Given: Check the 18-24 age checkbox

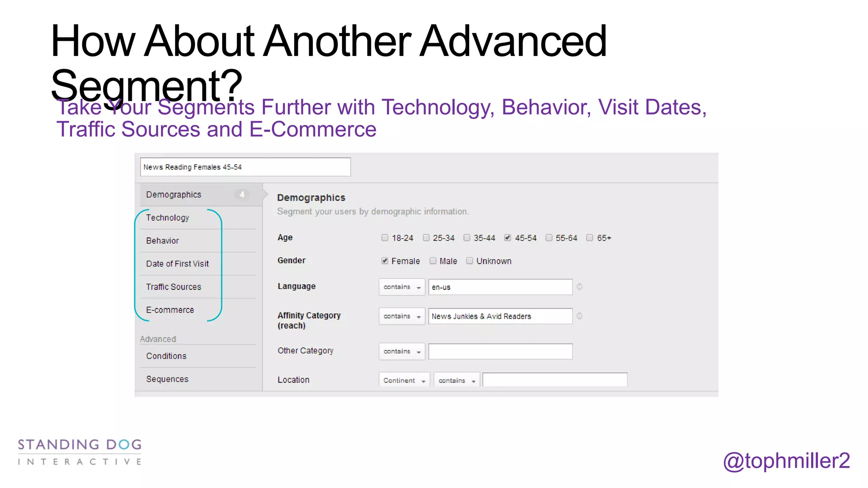Looking at the screenshot, I should pos(385,238).
